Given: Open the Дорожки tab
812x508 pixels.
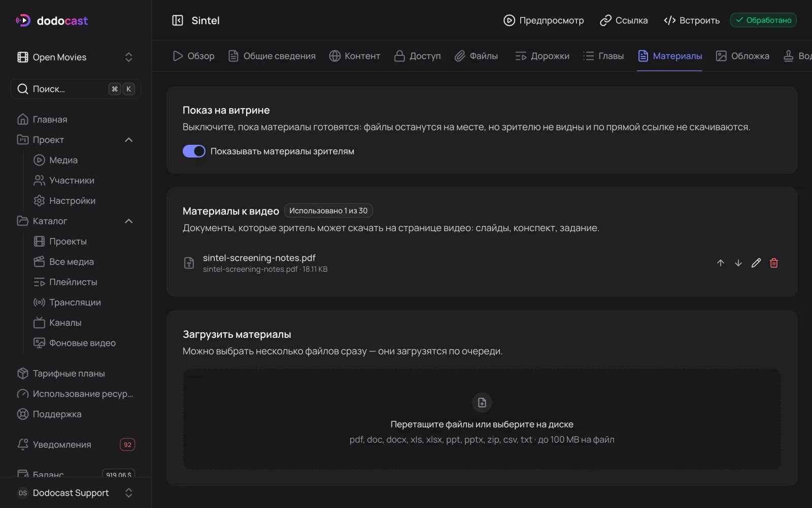Looking at the screenshot, I should [x=542, y=56].
